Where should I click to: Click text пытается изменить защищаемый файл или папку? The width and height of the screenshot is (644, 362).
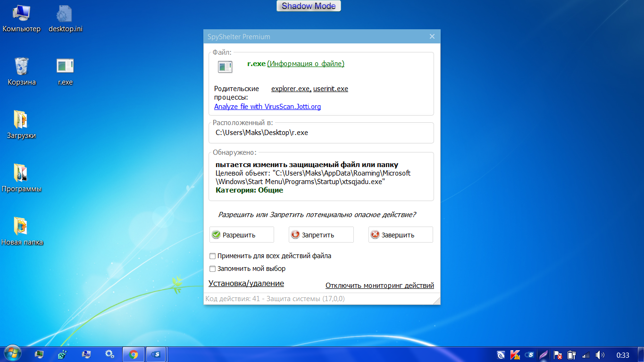[x=307, y=165]
